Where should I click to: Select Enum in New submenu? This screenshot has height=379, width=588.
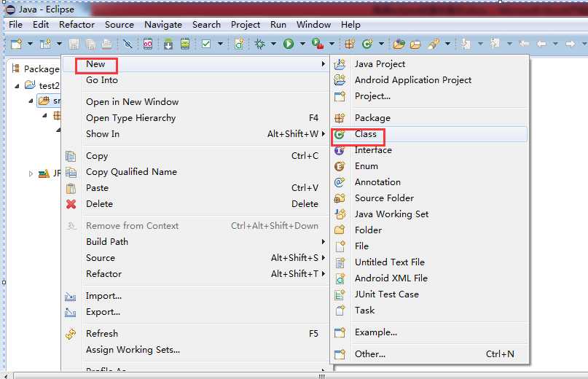(430, 166)
